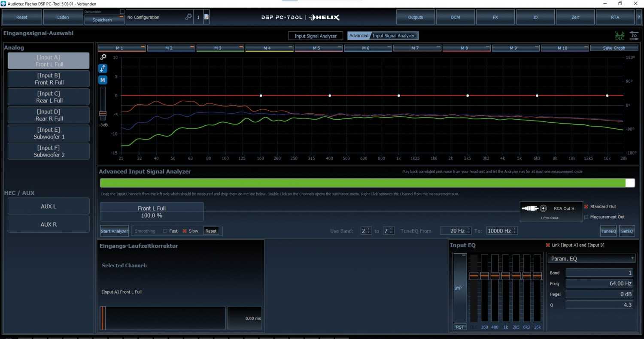Image resolution: width=644 pixels, height=339 pixels.
Task: Select Input C Rear L Full
Action: (49, 97)
